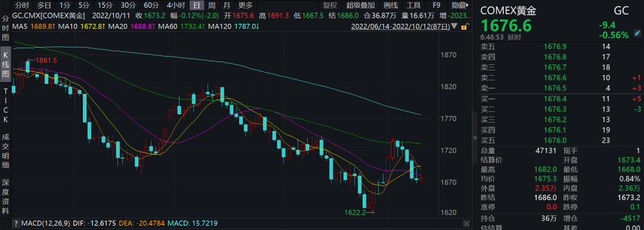
Task: Open the date range dropdown triangle
Action: pos(454,27)
